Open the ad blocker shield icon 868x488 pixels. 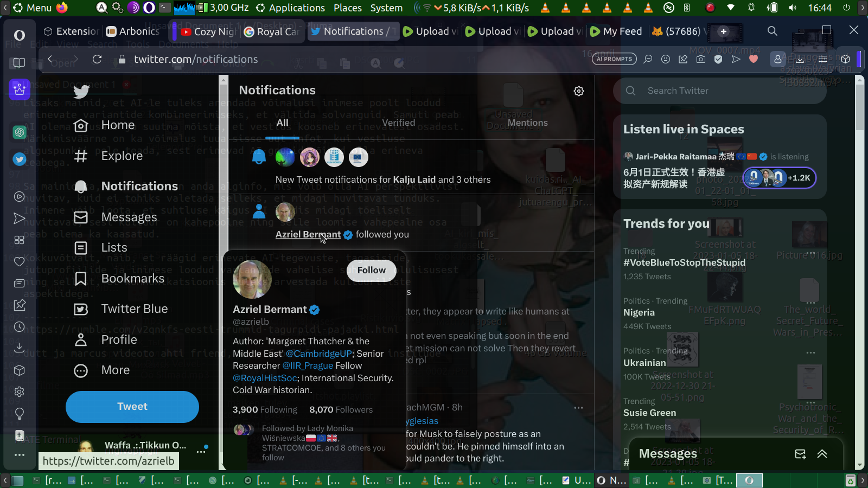(718, 59)
